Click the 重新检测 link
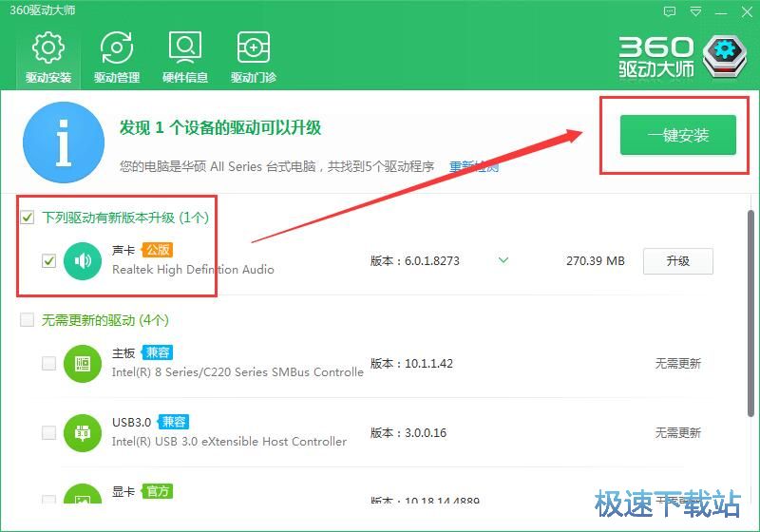Image resolution: width=760 pixels, height=532 pixels. 473,166
